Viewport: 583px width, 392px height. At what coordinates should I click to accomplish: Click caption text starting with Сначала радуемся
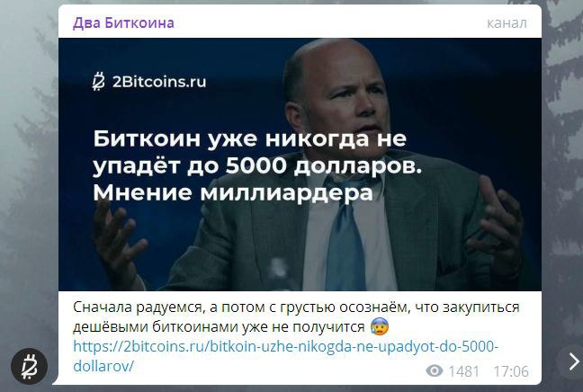coord(296,307)
